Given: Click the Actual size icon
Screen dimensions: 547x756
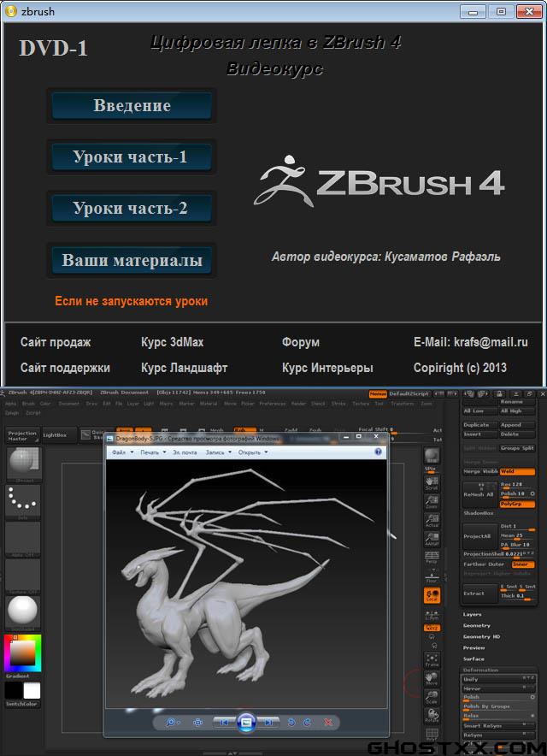Looking at the screenshot, I should [x=432, y=521].
